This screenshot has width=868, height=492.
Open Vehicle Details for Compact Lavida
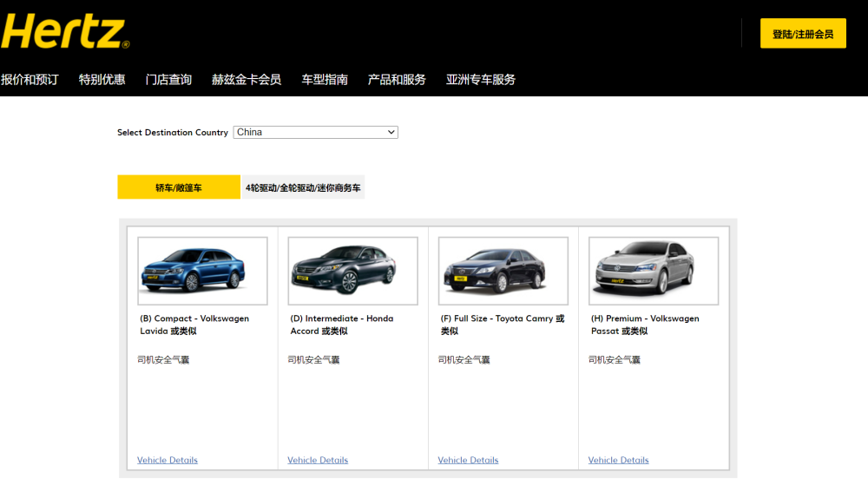click(x=168, y=460)
